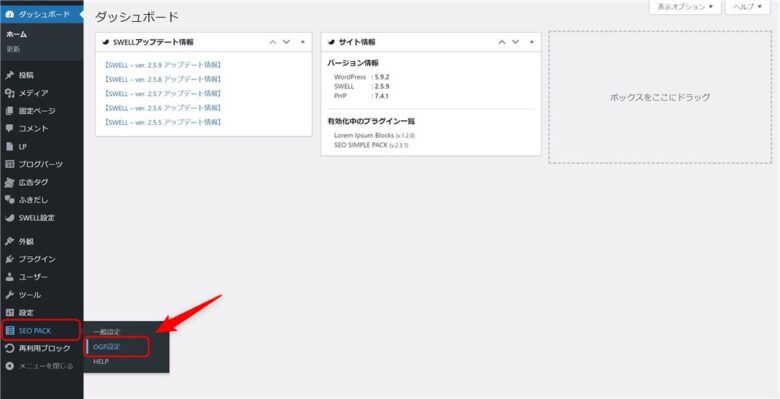The image size is (780, 399).
Task: Click the recycle icon beside 再利用ブロック
Action: click(9, 348)
